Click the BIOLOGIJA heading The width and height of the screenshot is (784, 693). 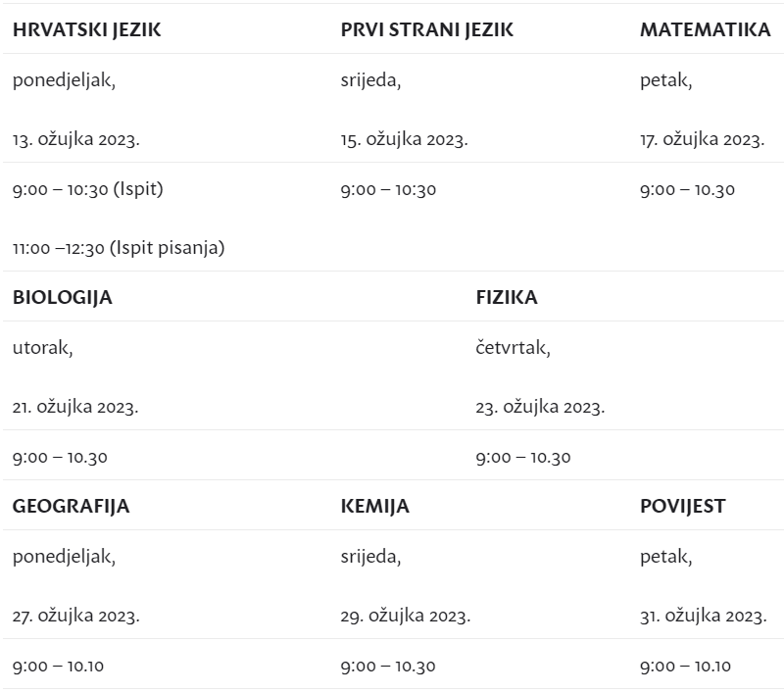point(63,298)
